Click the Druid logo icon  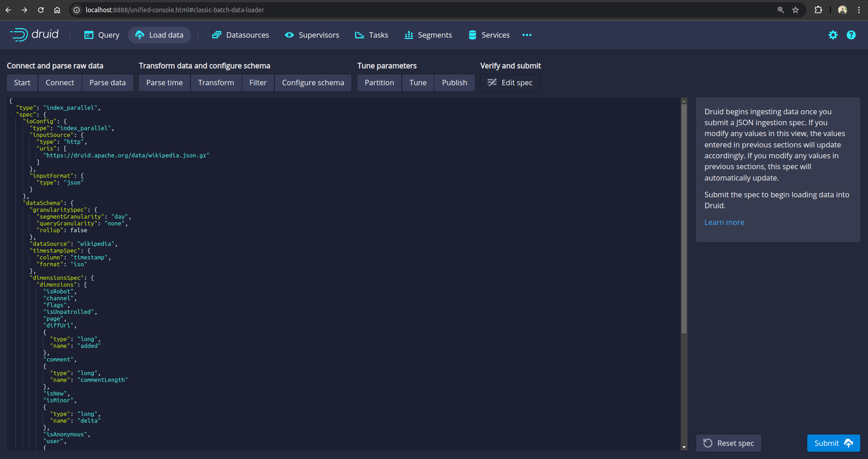coord(19,34)
